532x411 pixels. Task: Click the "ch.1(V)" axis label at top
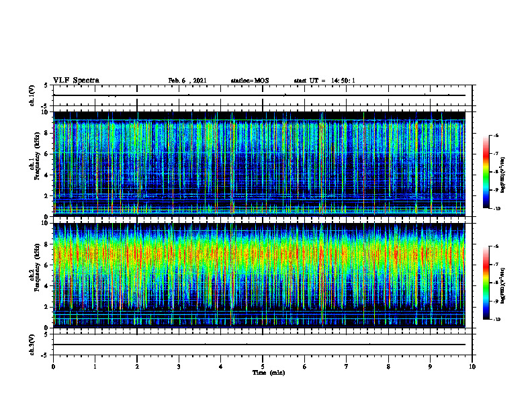pyautogui.click(x=32, y=95)
